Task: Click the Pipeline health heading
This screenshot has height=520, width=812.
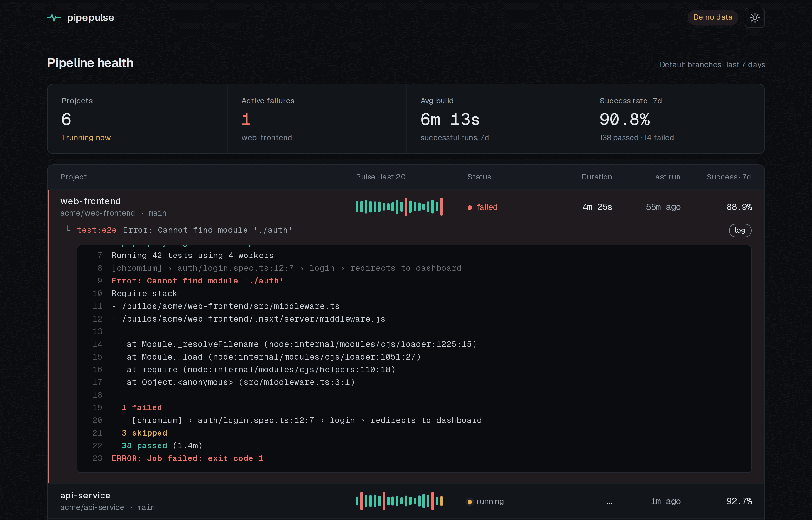Action: (90, 63)
